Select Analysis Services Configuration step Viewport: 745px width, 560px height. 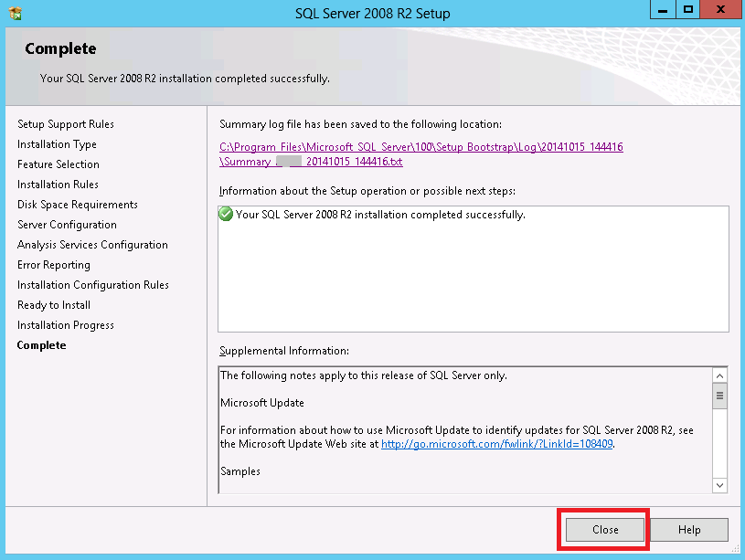(92, 245)
